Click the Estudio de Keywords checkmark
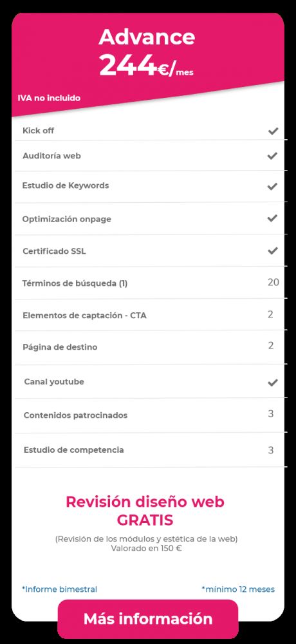 [x=272, y=187]
